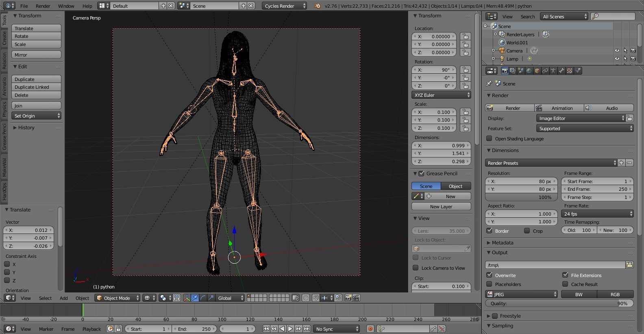Uncheck the Border checkbox
The width and height of the screenshot is (644, 334).
[x=490, y=231]
